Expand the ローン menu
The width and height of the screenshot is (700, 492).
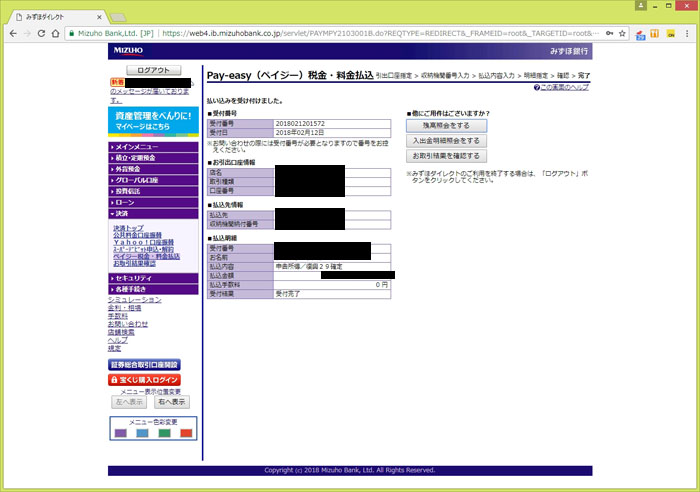point(153,202)
